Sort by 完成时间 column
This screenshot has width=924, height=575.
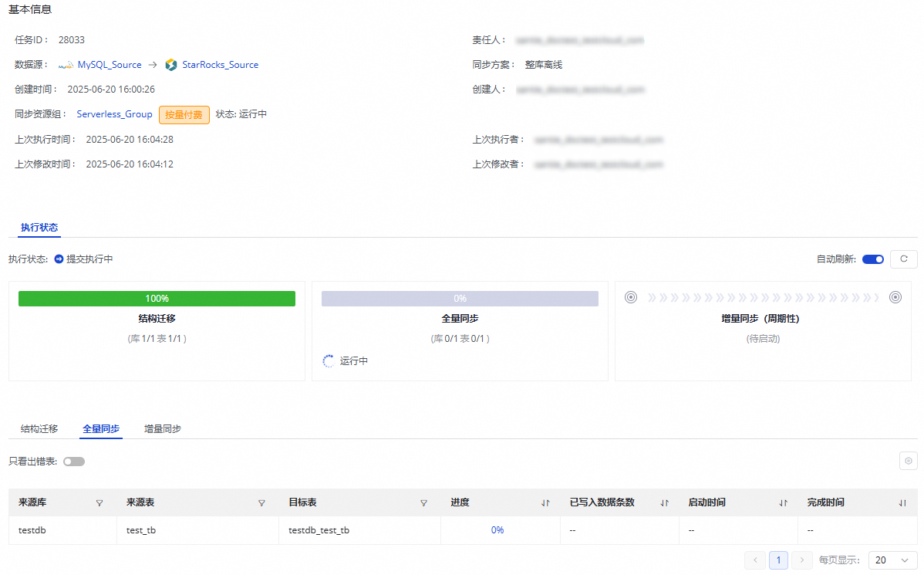coord(902,503)
